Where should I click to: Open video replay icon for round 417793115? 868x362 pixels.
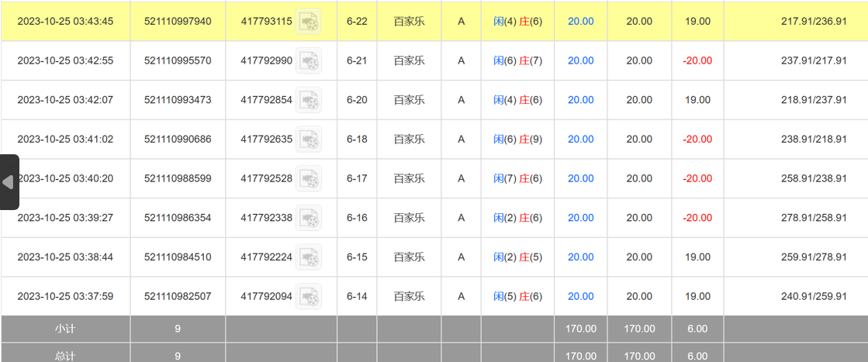click(x=309, y=22)
